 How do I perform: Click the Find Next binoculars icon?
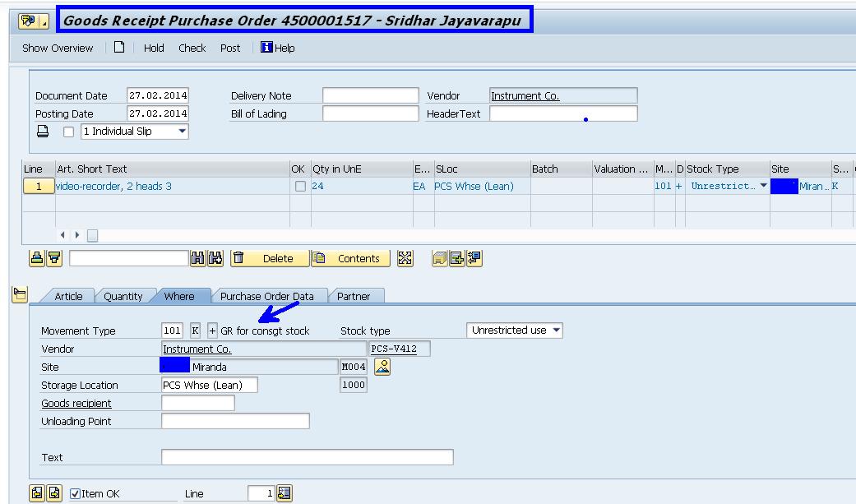215,257
